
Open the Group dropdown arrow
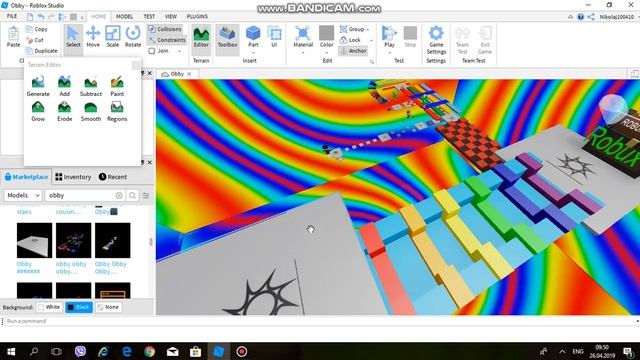point(368,29)
